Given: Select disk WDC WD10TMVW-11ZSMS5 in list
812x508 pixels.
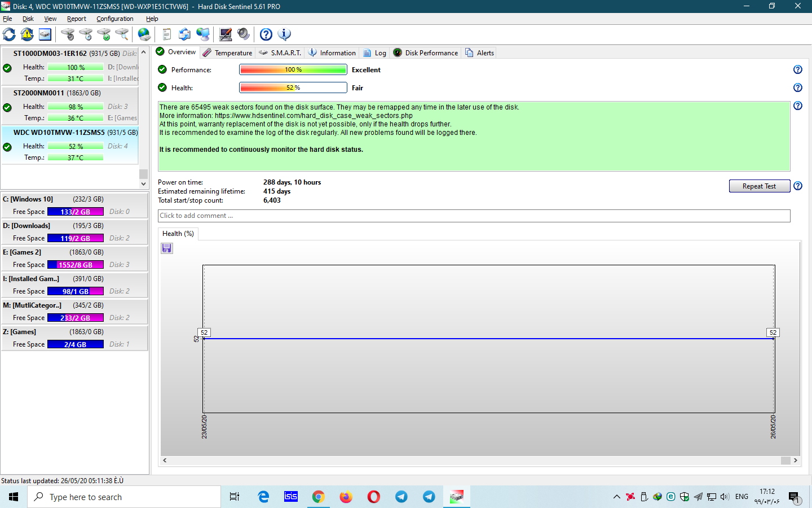Looking at the screenshot, I should click(70, 145).
